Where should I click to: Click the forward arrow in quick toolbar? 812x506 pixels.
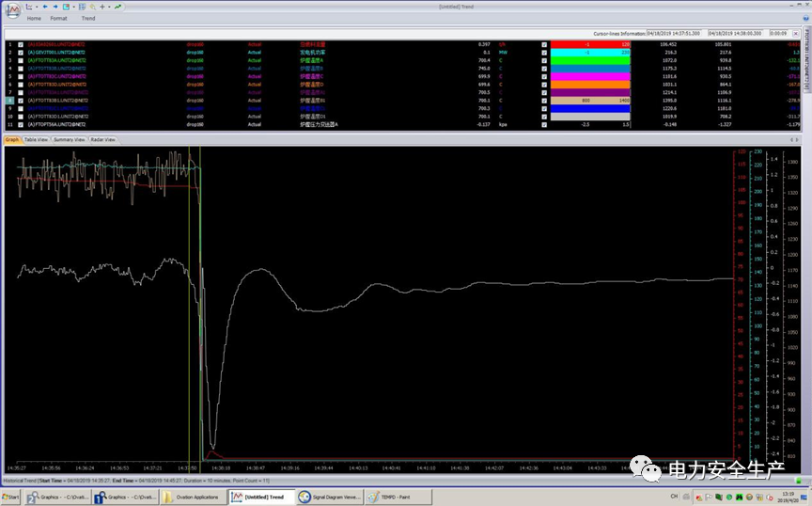[x=55, y=7]
